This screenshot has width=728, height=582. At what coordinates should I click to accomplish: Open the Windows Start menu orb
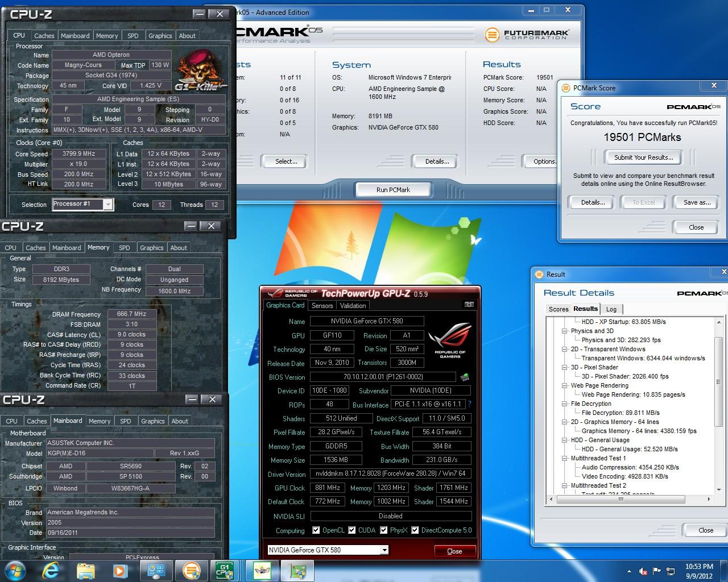(x=15, y=570)
